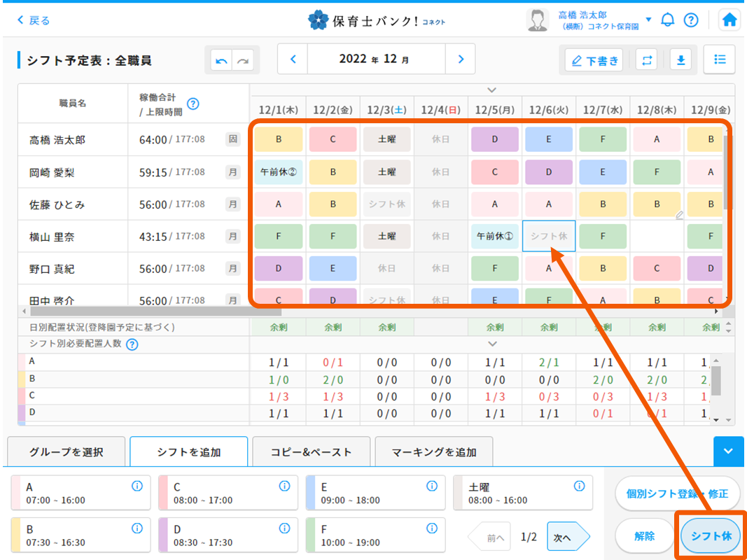This screenshot has width=747, height=560.
Task: Click the redo arrow icon
Action: [243, 61]
